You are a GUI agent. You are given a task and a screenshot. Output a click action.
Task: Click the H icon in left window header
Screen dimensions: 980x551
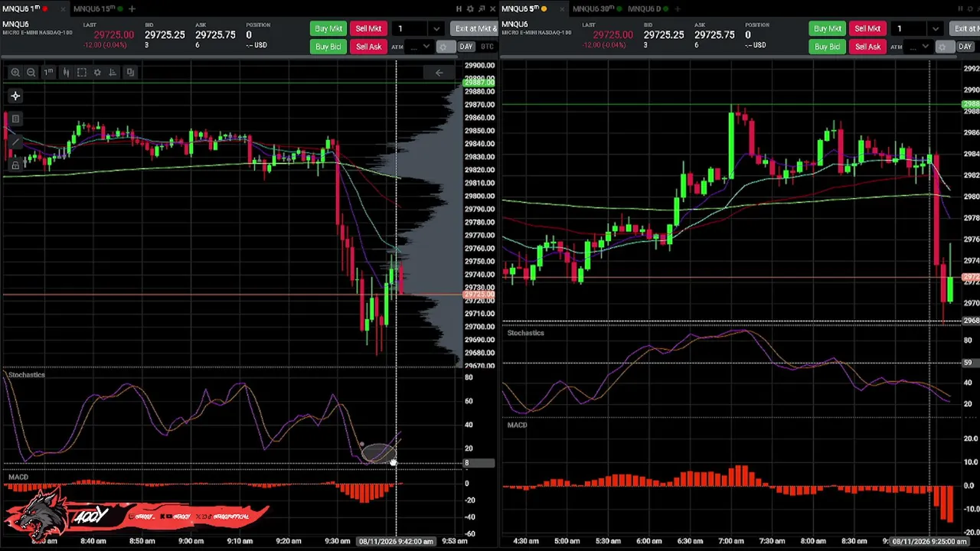459,8
